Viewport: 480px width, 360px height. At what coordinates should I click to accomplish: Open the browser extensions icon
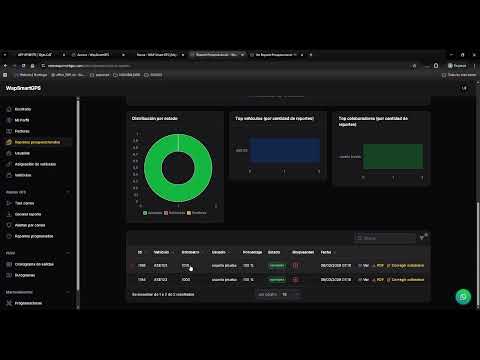436,66
